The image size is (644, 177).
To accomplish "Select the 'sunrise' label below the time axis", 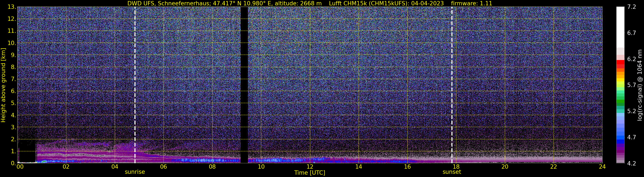I will 135,172.
